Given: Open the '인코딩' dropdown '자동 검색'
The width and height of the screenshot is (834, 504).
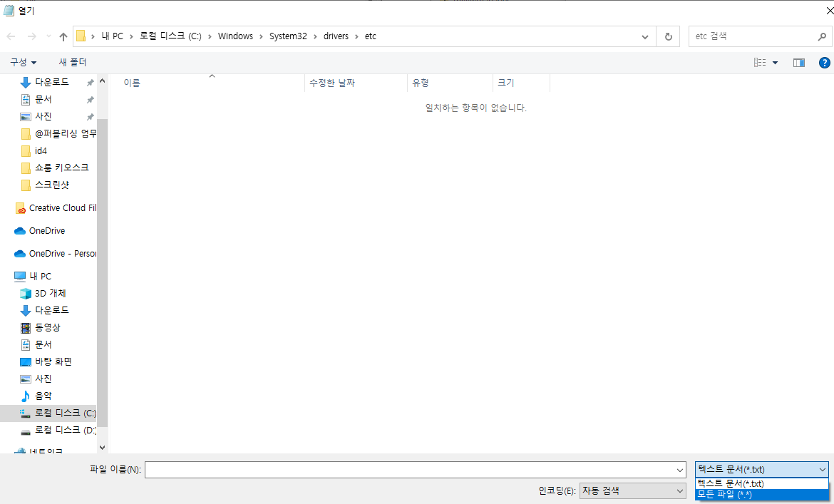Looking at the screenshot, I should [633, 490].
